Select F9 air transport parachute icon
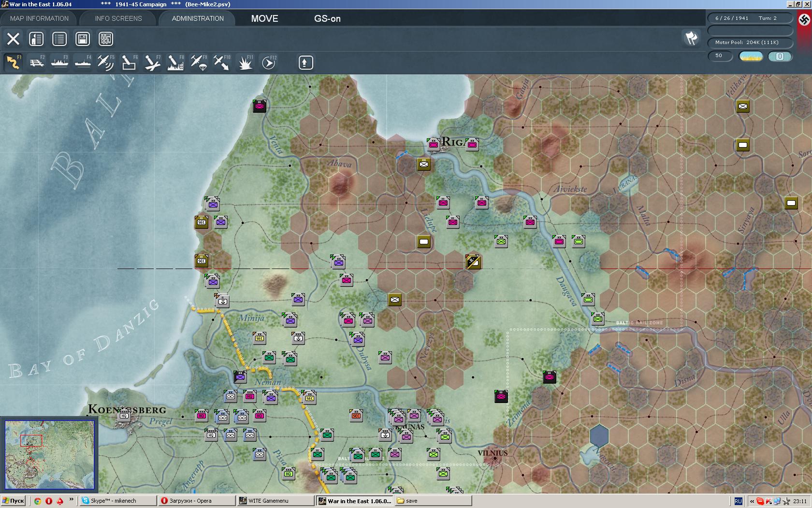Viewport: 812px width, 508px height. pos(199,62)
